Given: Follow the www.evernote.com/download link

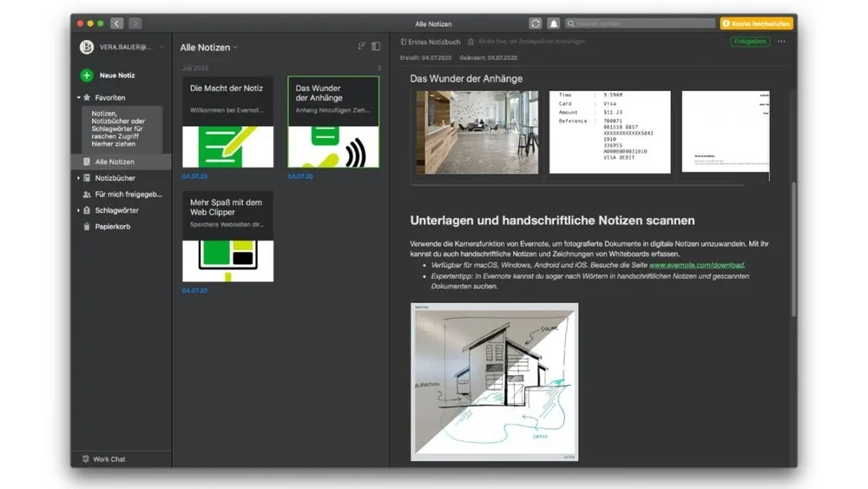Looking at the screenshot, I should (x=696, y=265).
